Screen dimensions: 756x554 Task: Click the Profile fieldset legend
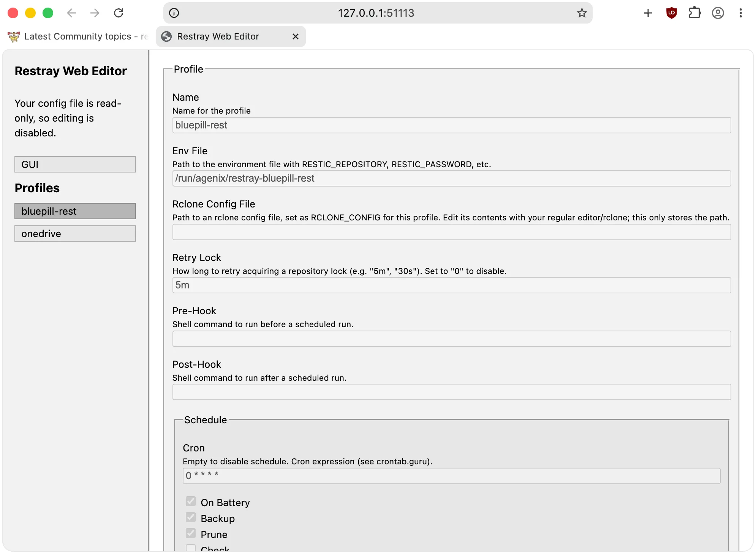[188, 69]
